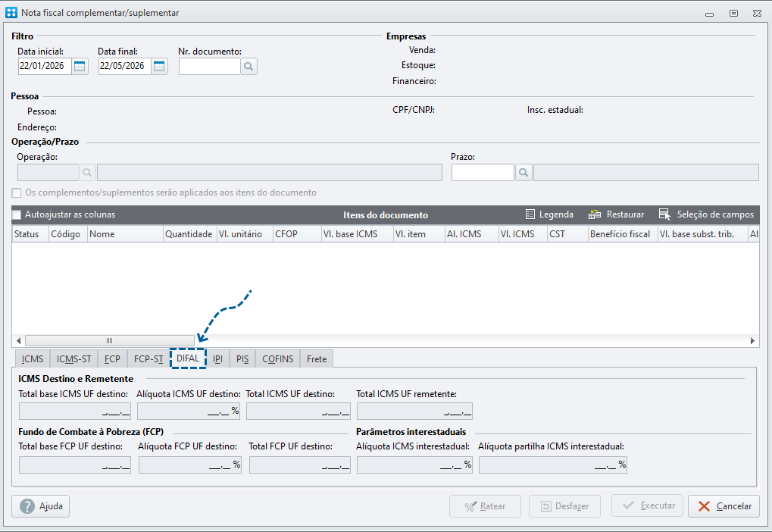This screenshot has width=772, height=532.
Task: Click the Cancelar button
Action: click(x=724, y=506)
